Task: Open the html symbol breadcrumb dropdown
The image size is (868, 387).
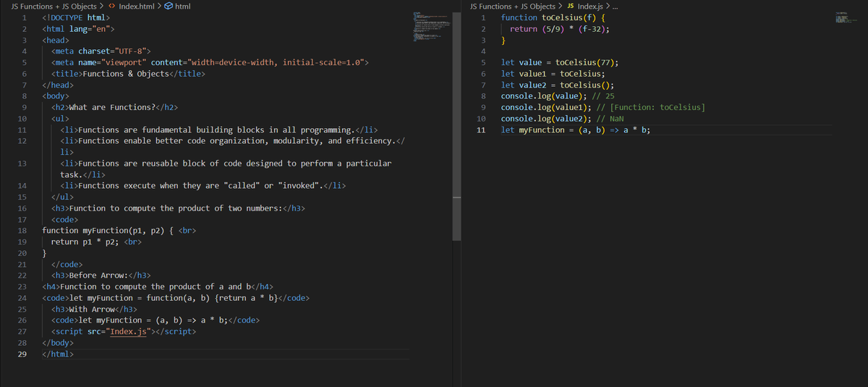Action: [183, 6]
